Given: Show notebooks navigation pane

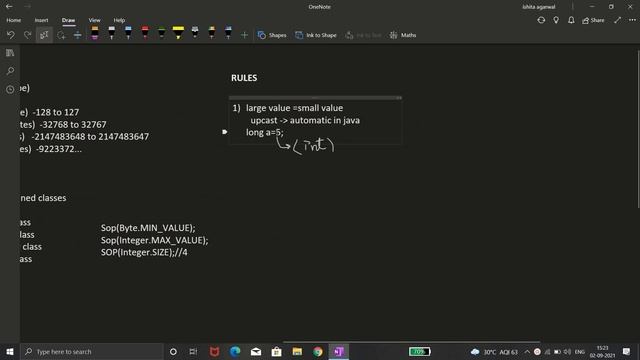Looking at the screenshot, I should coord(10,53).
